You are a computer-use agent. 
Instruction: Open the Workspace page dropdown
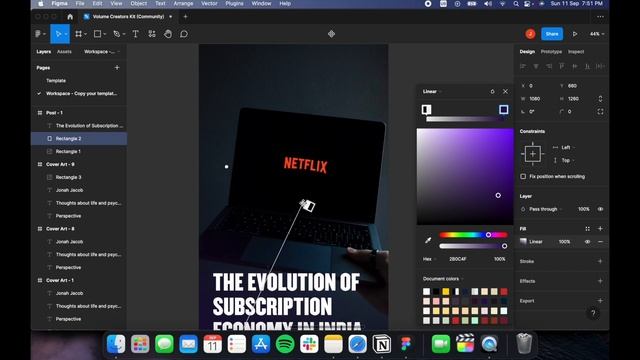pyautogui.click(x=101, y=52)
